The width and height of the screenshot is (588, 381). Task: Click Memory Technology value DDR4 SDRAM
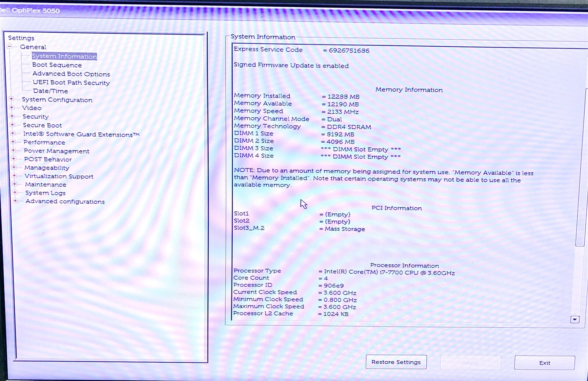349,127
